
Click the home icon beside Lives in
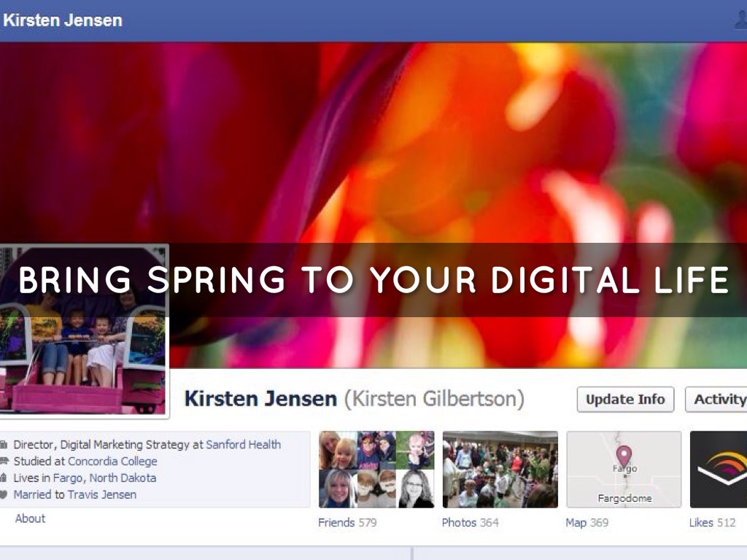4,478
